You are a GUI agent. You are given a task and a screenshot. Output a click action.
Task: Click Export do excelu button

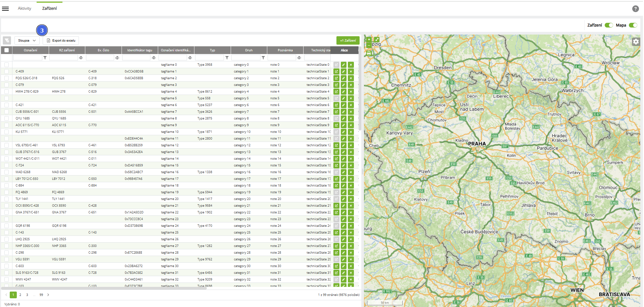(x=61, y=41)
